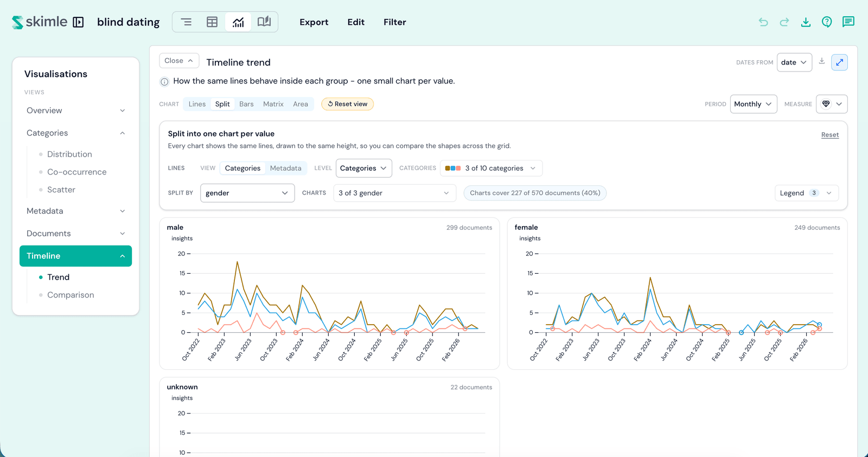Viewport: 868px width, 457px height.
Task: Collapse the Timeline section in sidebar
Action: tap(75, 256)
